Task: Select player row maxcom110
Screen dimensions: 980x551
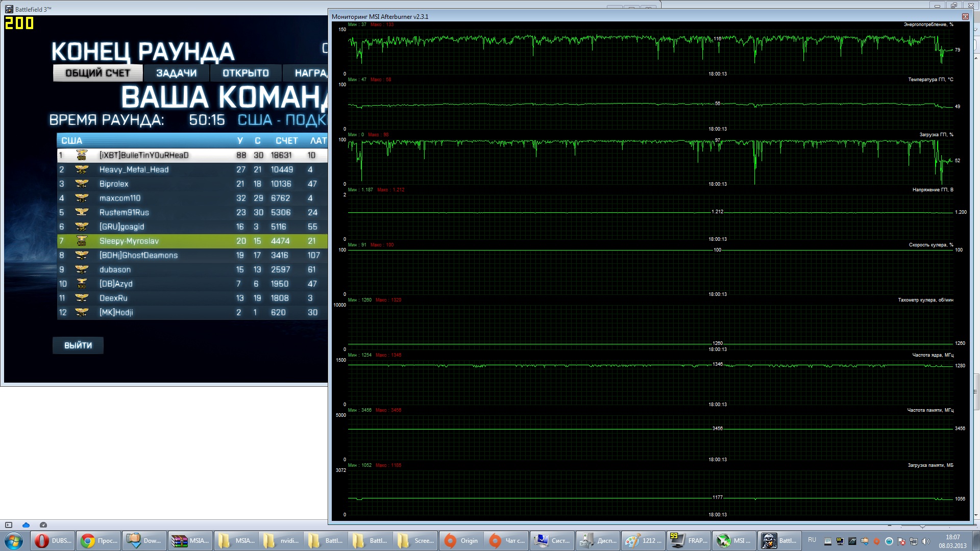Action: point(192,198)
